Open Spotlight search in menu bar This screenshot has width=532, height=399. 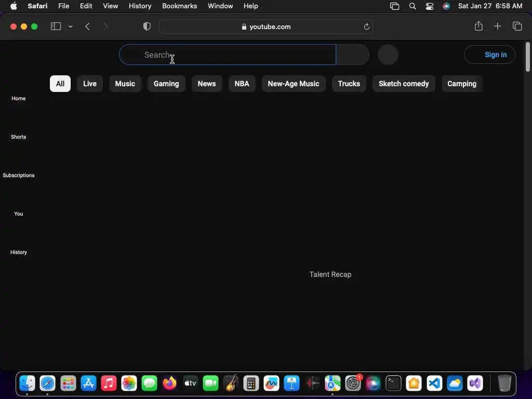point(412,6)
